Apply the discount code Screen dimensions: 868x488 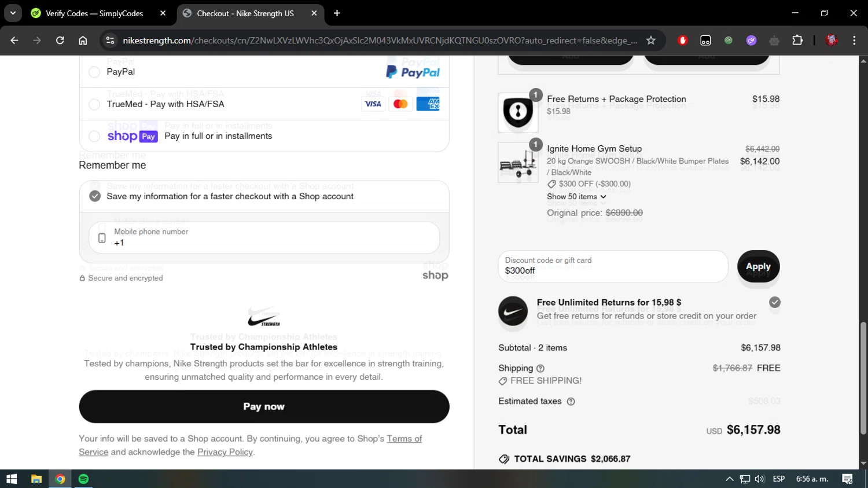click(x=758, y=266)
